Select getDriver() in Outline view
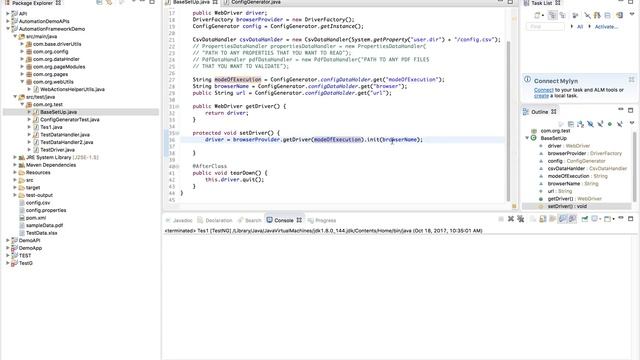This screenshot has width=640, height=360. pyautogui.click(x=575, y=199)
